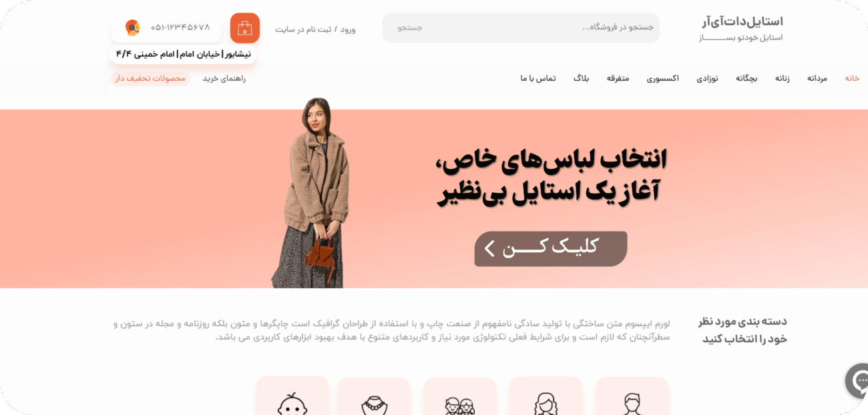868x415 pixels.
Task: Click the محصولات تخفیف دار button
Action: click(x=150, y=79)
